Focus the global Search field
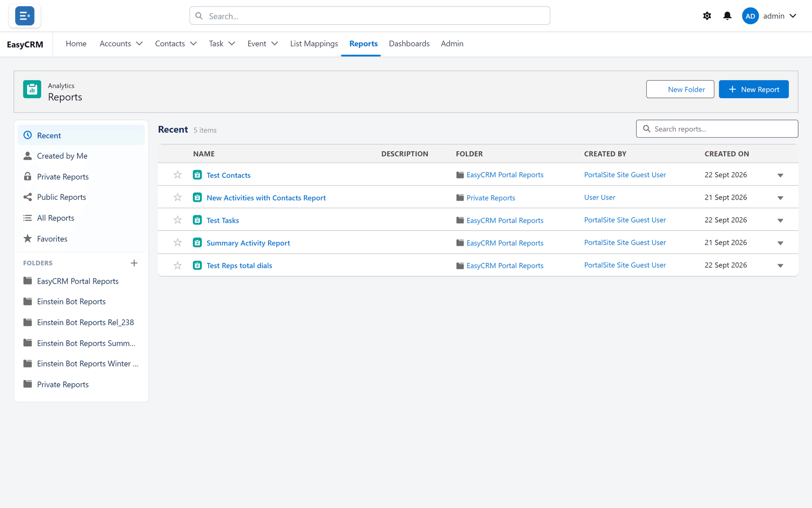 [370, 16]
